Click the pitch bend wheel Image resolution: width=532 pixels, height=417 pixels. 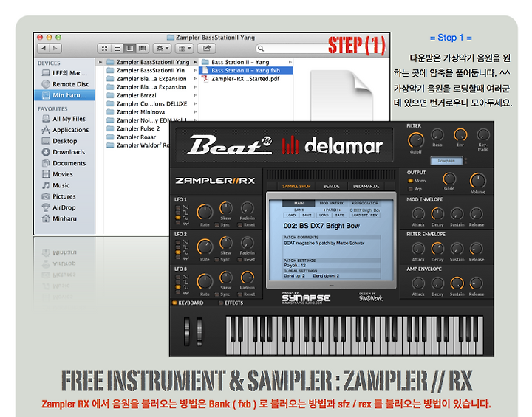187,331
